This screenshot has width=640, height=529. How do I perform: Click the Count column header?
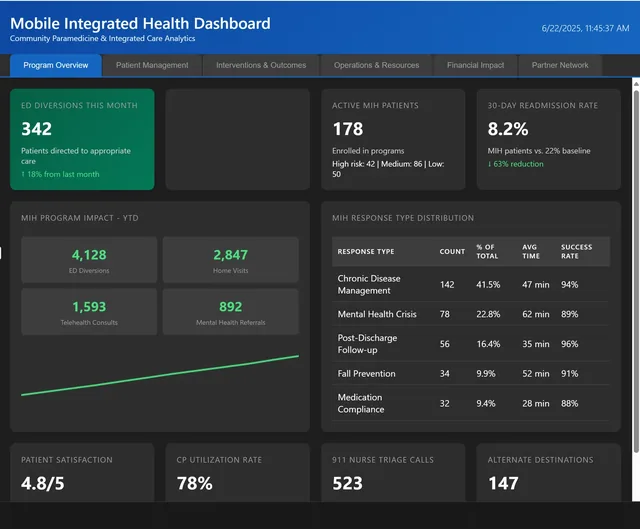pyautogui.click(x=452, y=251)
